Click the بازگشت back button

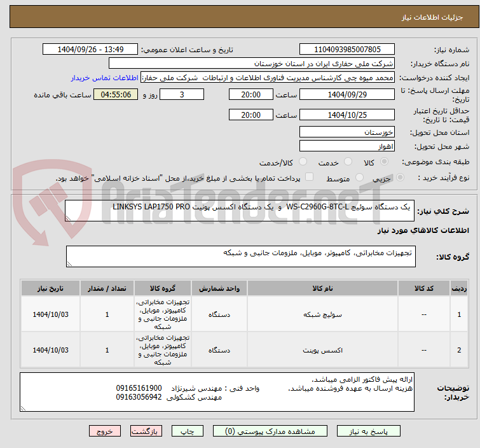[146, 431]
